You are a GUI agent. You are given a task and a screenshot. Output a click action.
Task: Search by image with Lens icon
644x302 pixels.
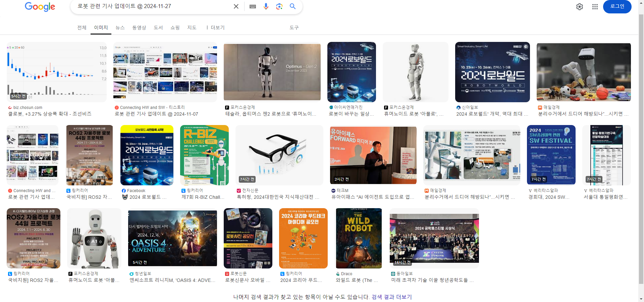click(279, 6)
